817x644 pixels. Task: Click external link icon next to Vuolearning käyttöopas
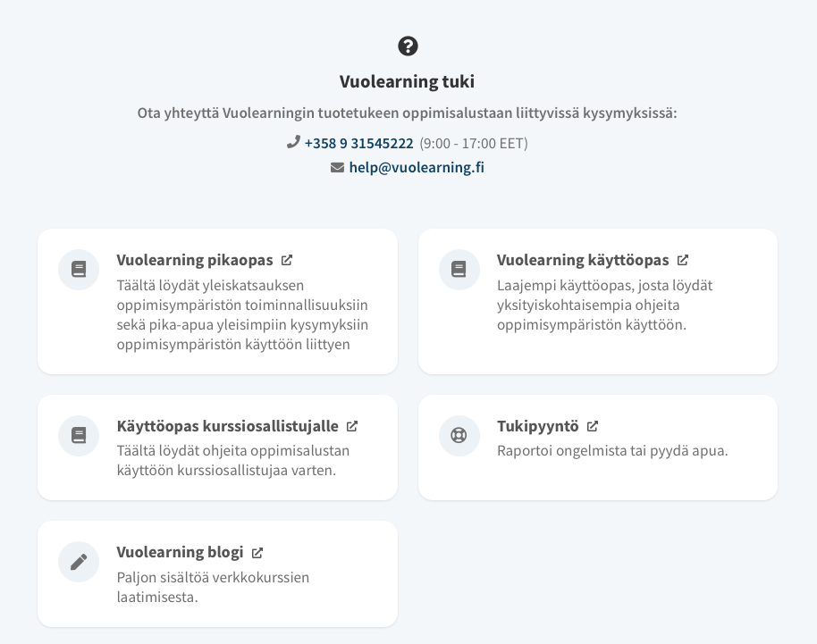click(683, 260)
